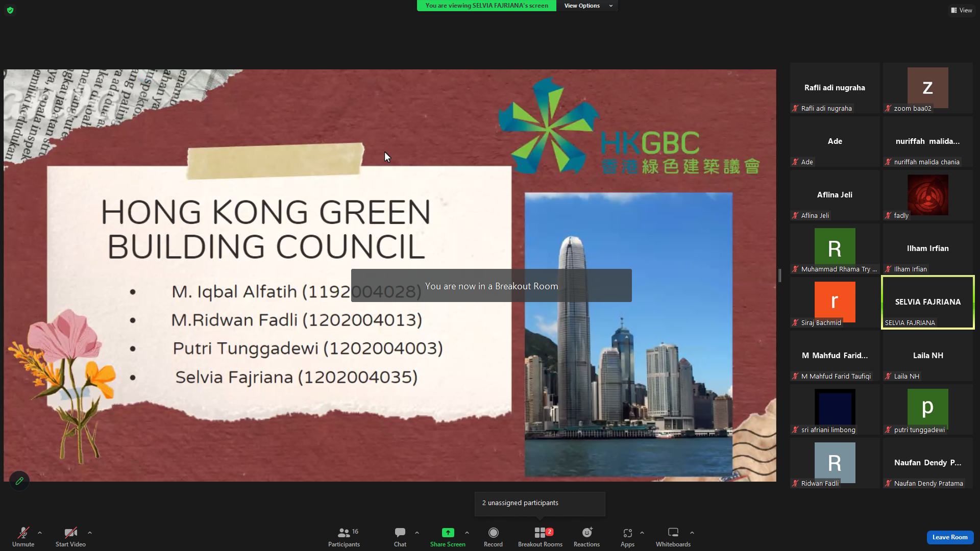Select SELVIA FAJRIANA active speaker tile

coord(927,302)
